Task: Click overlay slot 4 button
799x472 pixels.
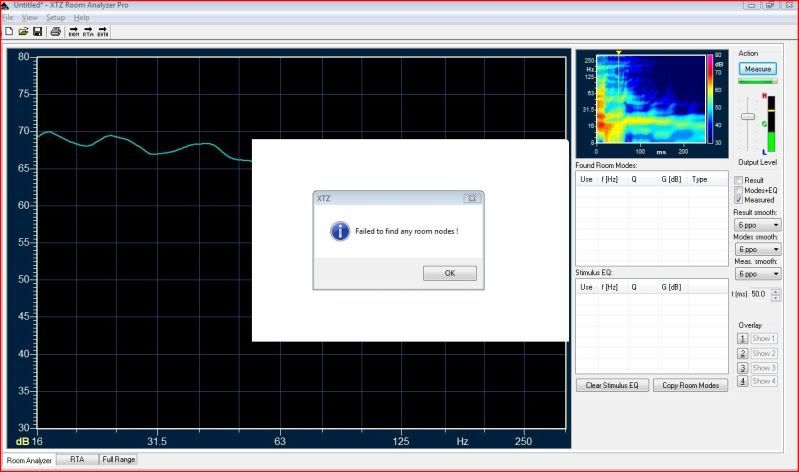Action: (742, 381)
